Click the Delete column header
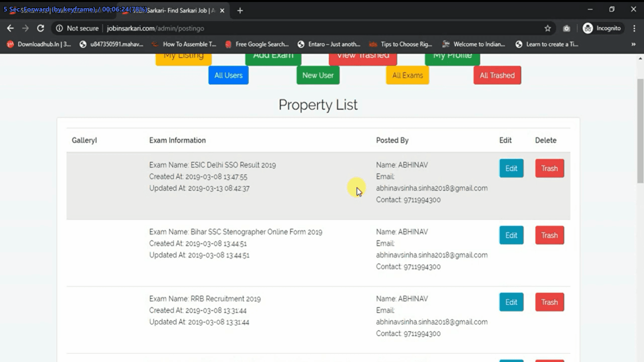644x362 pixels. click(x=546, y=140)
